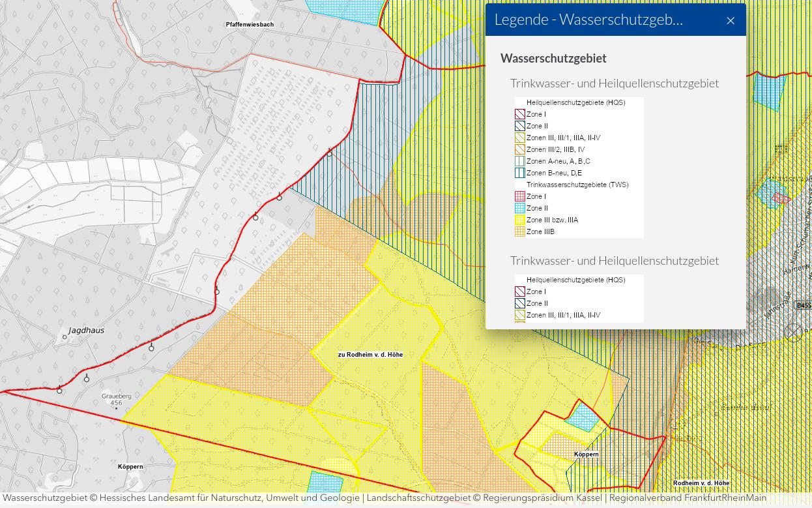Close the Legende Wasserschutzgebiet panel
Viewport: 812px width, 508px height.
(730, 21)
